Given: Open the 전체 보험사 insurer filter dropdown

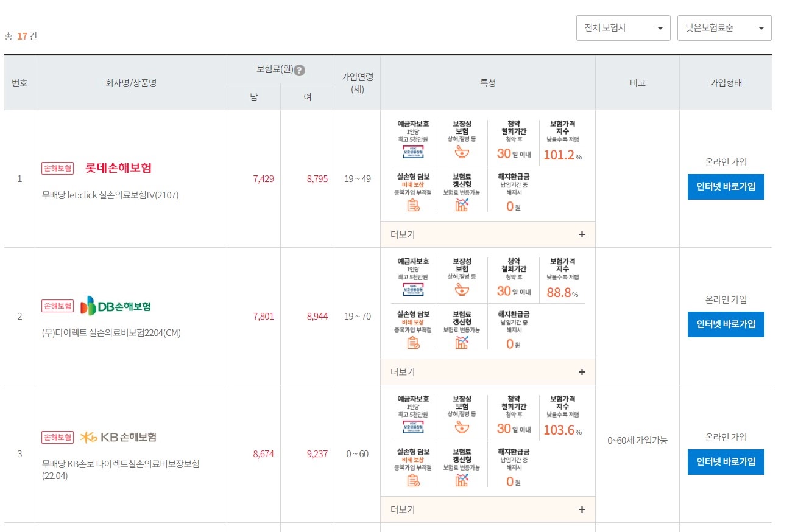Looking at the screenshot, I should coord(623,28).
